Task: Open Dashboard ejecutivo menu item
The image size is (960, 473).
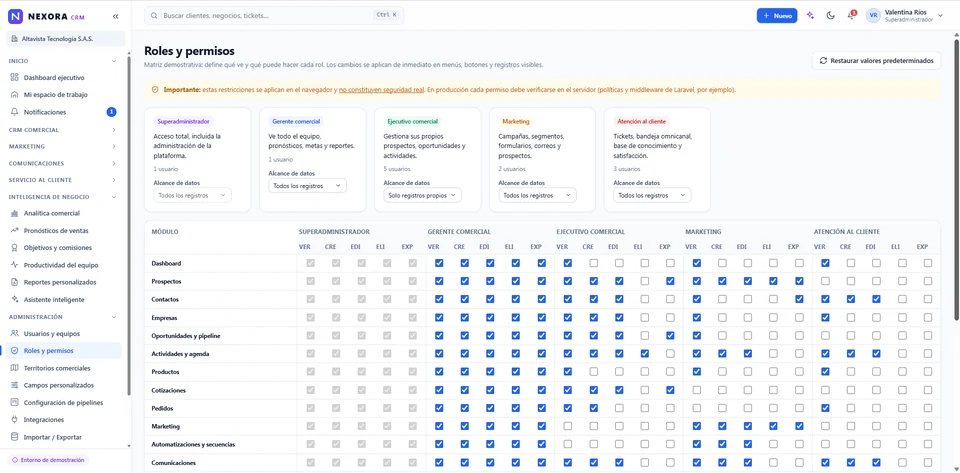Action: point(64,78)
